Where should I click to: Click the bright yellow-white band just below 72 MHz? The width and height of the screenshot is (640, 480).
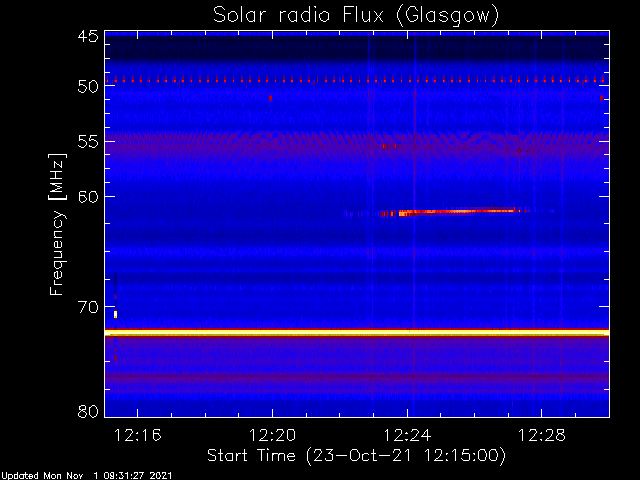click(x=357, y=333)
